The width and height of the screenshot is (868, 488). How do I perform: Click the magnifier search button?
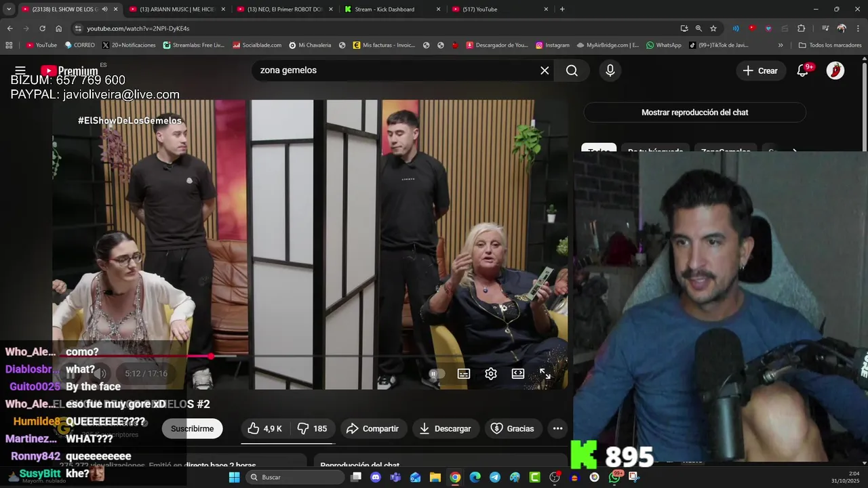572,70
